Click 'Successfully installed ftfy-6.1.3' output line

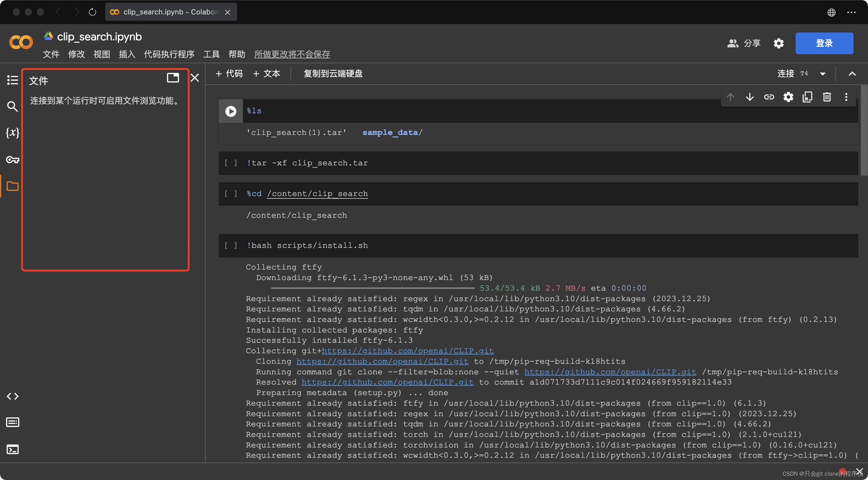(329, 340)
